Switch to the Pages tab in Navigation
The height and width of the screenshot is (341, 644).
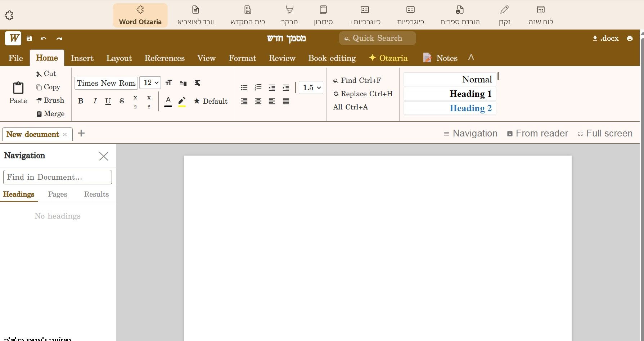coord(58,194)
